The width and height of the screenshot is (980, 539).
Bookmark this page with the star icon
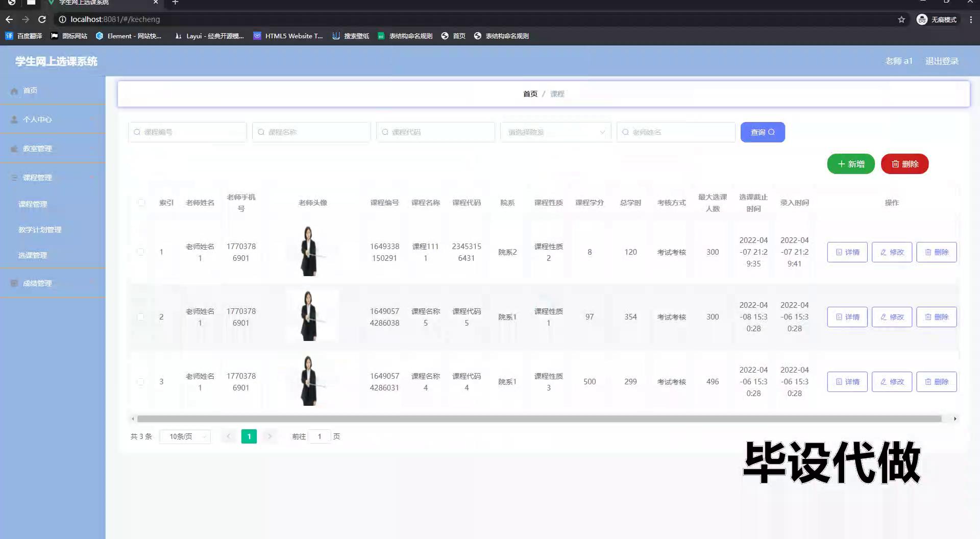(901, 19)
